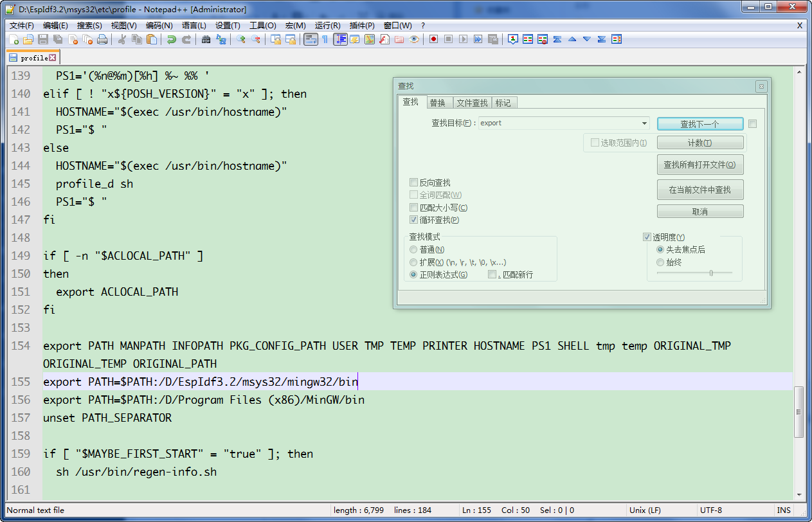812x522 pixels.
Task: Tick checkbox beside 查找下一个 button
Action: 753,123
